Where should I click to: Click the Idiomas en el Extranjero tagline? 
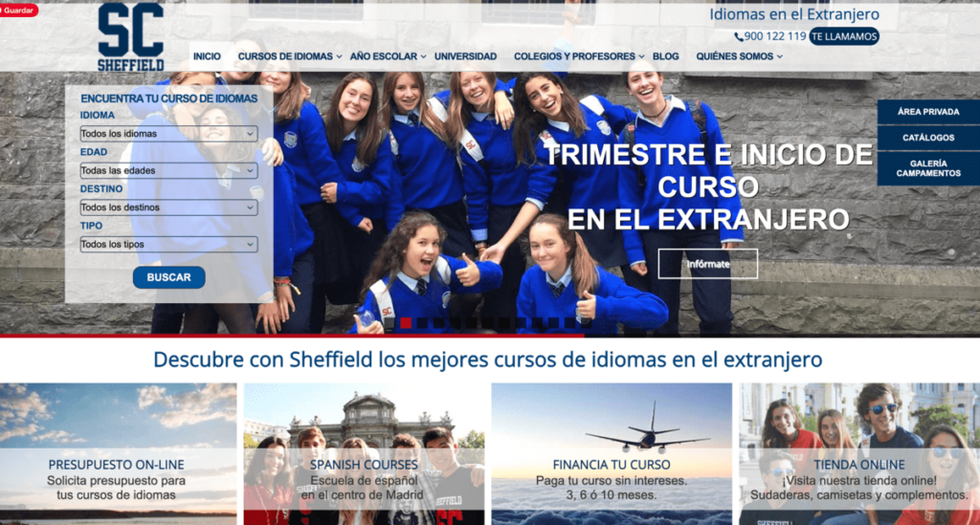pos(794,13)
